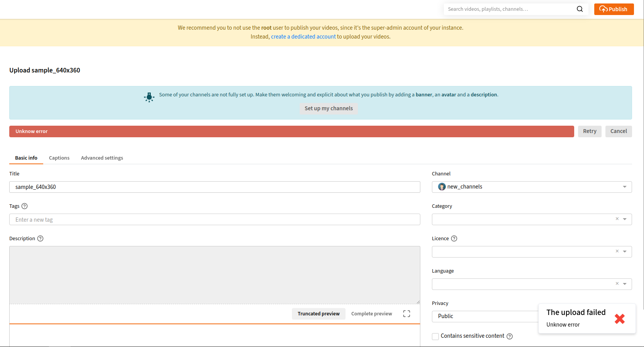Follow the create a dedicated account link
Image resolution: width=644 pixels, height=347 pixels.
[303, 36]
